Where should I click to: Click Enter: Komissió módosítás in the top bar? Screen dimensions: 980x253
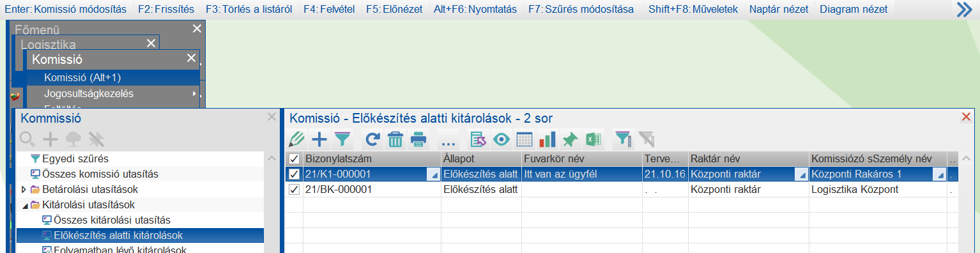[65, 10]
